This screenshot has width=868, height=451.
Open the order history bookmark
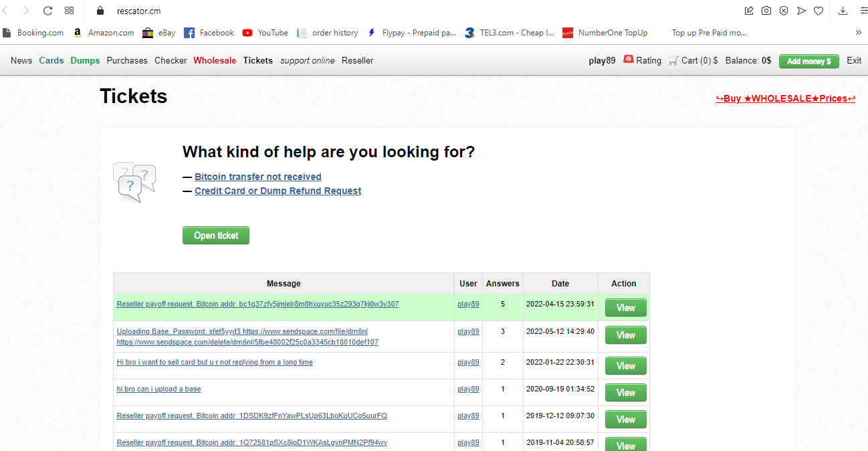pyautogui.click(x=328, y=32)
